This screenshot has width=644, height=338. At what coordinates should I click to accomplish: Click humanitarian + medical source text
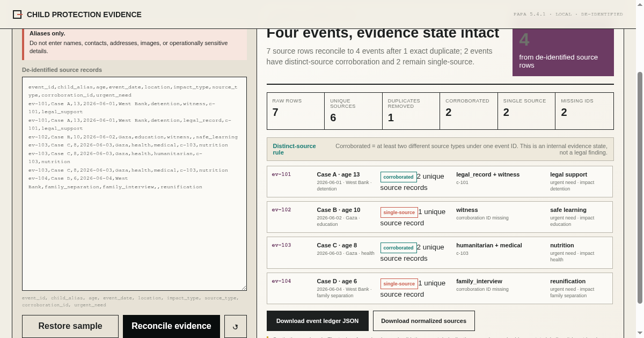489,245
